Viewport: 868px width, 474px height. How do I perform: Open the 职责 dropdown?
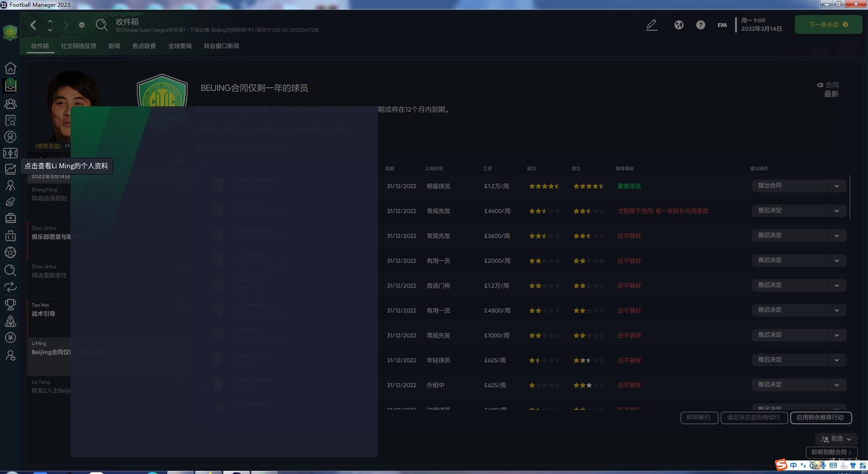[835, 439]
